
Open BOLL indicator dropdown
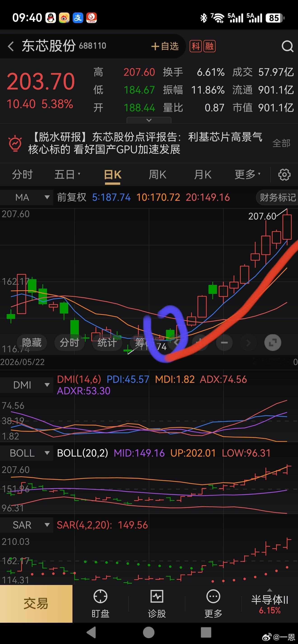click(x=26, y=453)
